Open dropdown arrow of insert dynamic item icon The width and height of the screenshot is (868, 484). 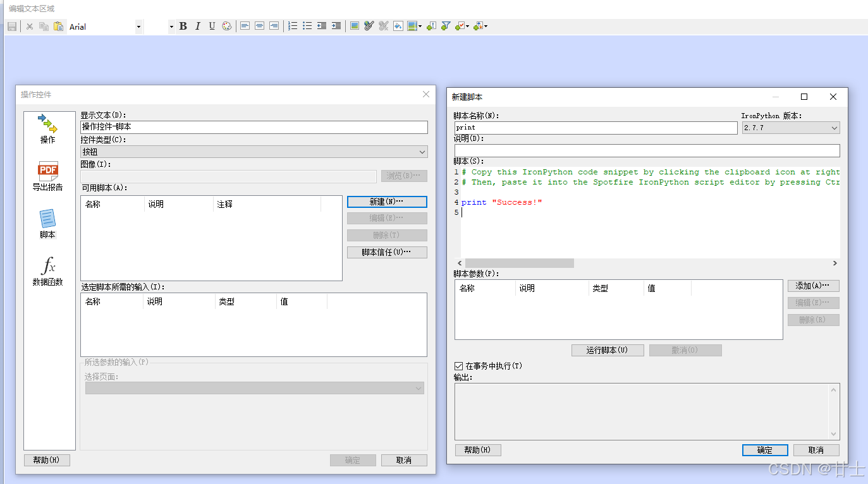(x=420, y=27)
